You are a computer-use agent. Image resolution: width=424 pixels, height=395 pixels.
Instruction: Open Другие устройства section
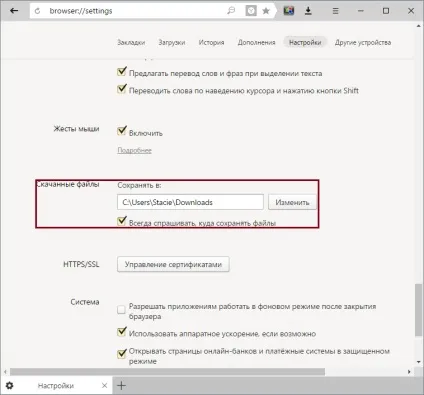point(363,42)
